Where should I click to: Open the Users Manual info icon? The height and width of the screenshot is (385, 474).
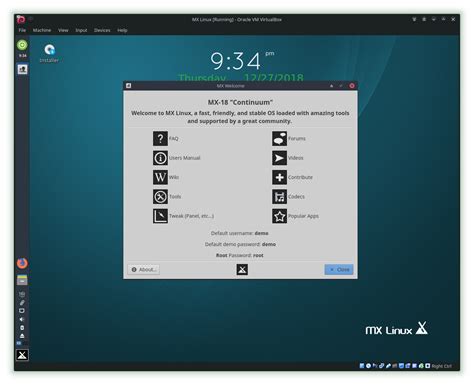[160, 158]
